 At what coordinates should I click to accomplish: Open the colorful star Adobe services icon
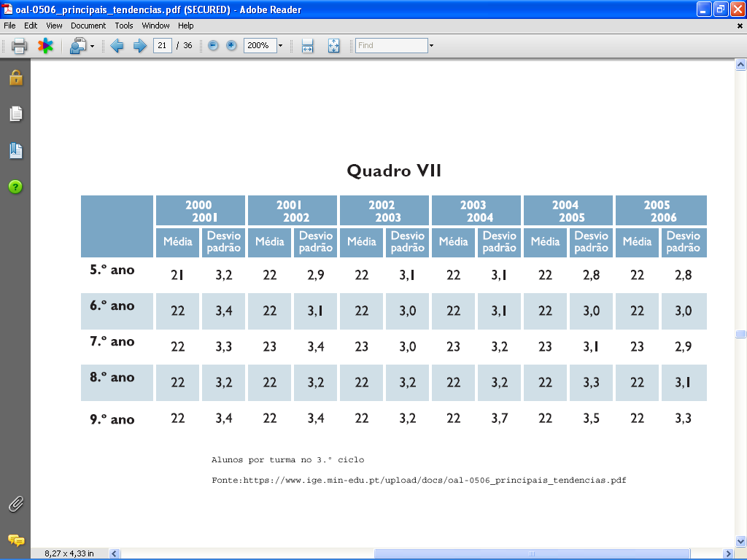(45, 46)
